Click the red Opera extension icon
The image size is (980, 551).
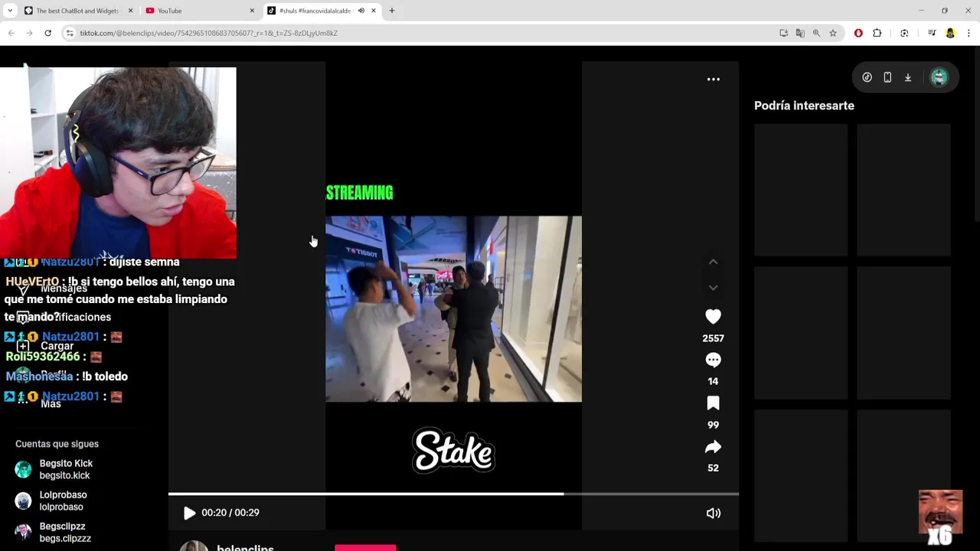[x=858, y=33]
